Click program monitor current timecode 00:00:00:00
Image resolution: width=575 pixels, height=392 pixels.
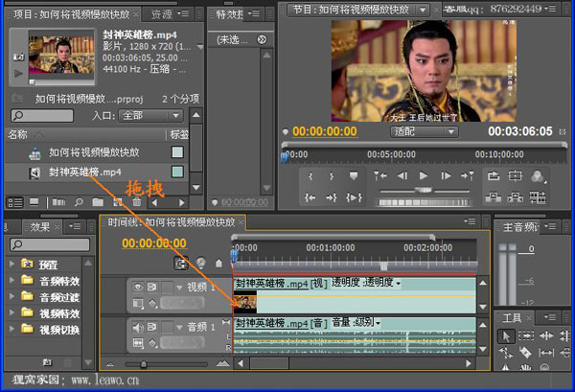(325, 131)
